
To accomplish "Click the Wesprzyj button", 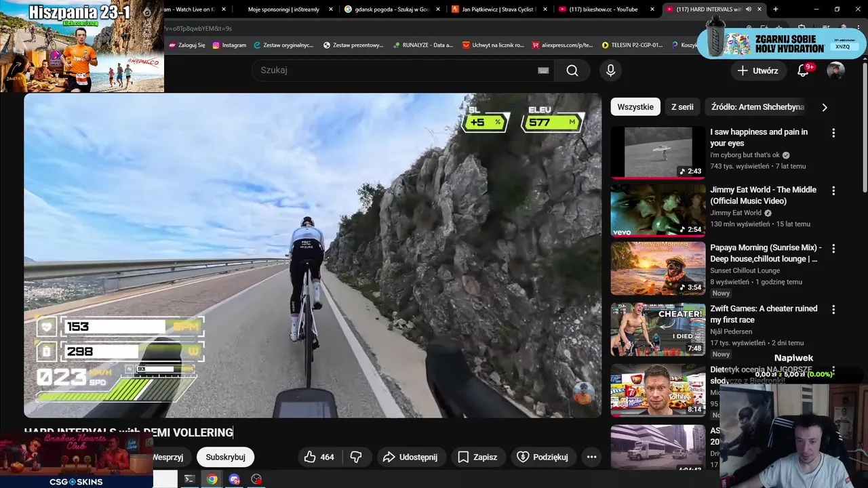I will (x=168, y=457).
